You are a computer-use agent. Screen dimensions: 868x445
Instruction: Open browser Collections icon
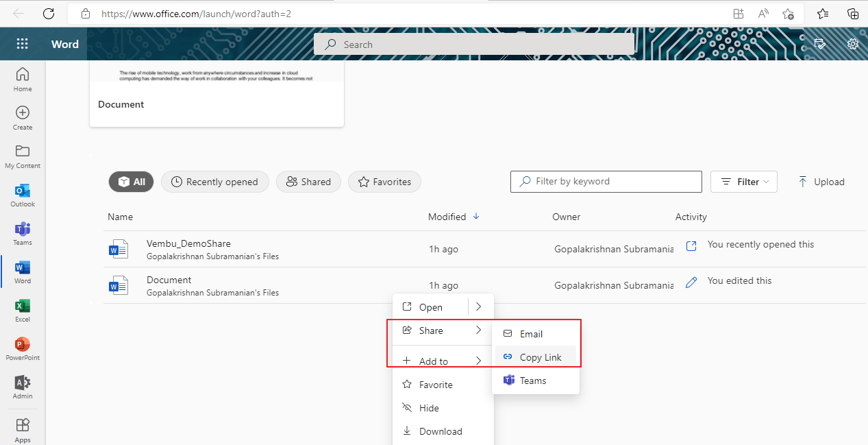click(853, 13)
